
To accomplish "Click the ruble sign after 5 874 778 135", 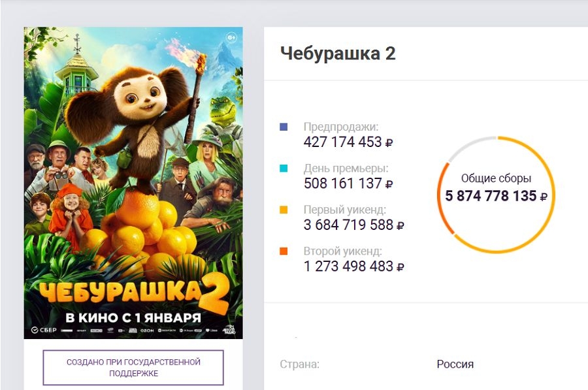I will click(x=544, y=197).
